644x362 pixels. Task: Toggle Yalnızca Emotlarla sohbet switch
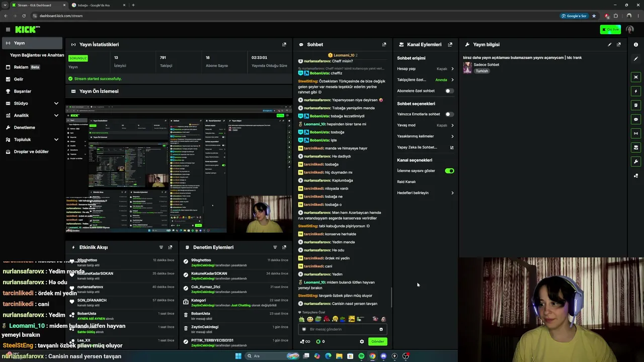coord(449,114)
